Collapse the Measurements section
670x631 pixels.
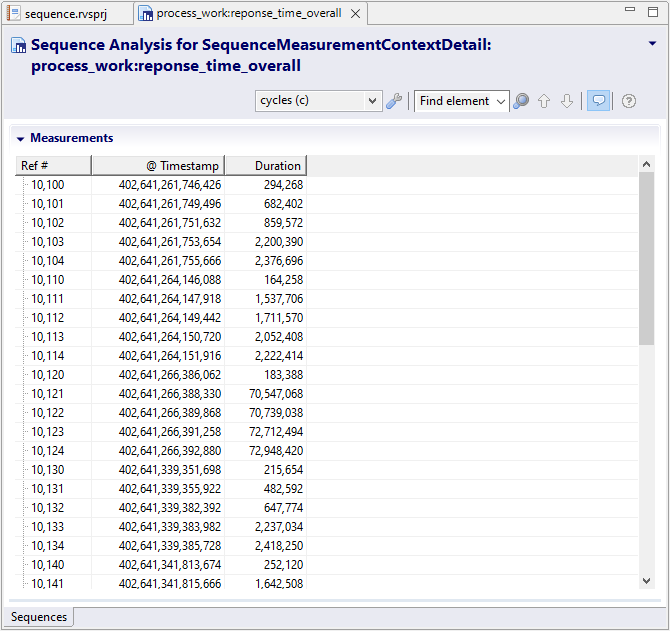pyautogui.click(x=20, y=138)
